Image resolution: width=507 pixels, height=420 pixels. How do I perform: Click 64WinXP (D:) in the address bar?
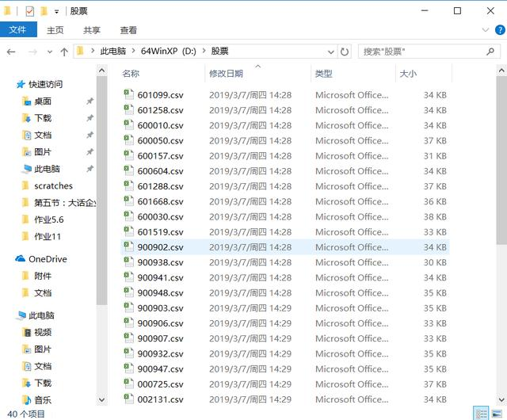pyautogui.click(x=169, y=52)
